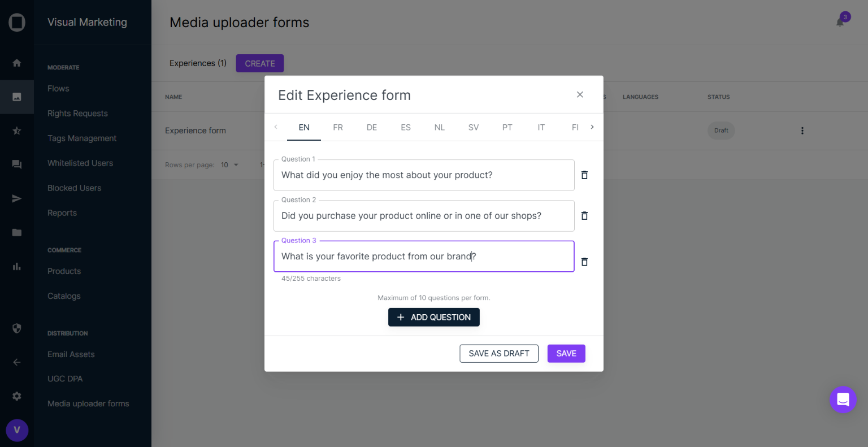Delete Question 1 with its trash icon
Screen dimensions: 868x447
tap(584, 175)
